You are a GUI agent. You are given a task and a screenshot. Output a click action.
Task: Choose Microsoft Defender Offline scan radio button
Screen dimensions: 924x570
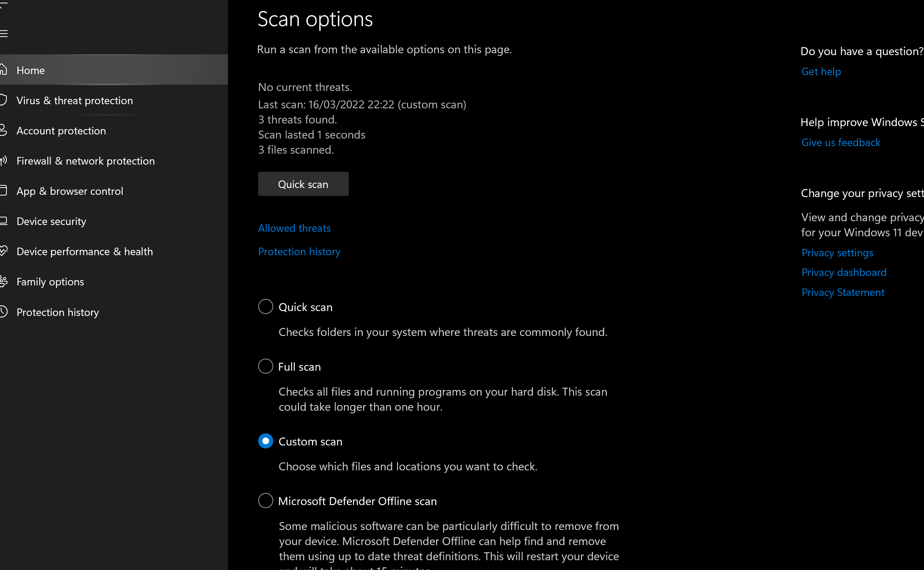click(265, 501)
